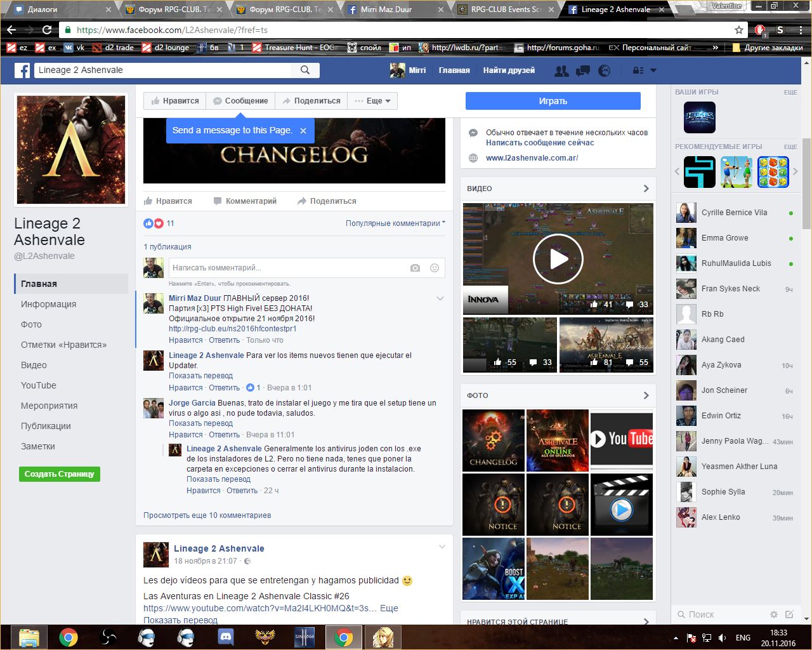Toggle the Like button under Changelog post
812x650 pixels.
pos(168,201)
